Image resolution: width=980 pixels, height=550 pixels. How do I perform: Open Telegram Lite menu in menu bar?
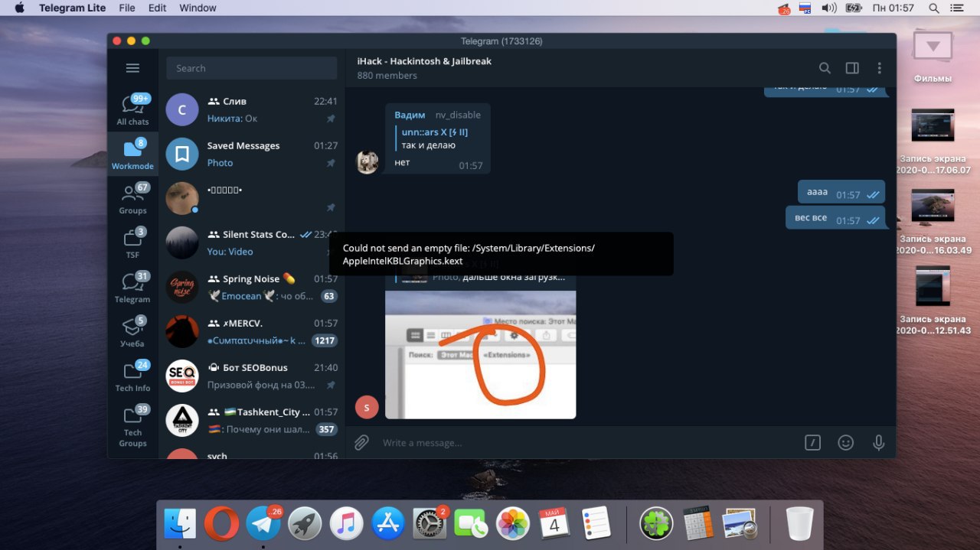[73, 8]
